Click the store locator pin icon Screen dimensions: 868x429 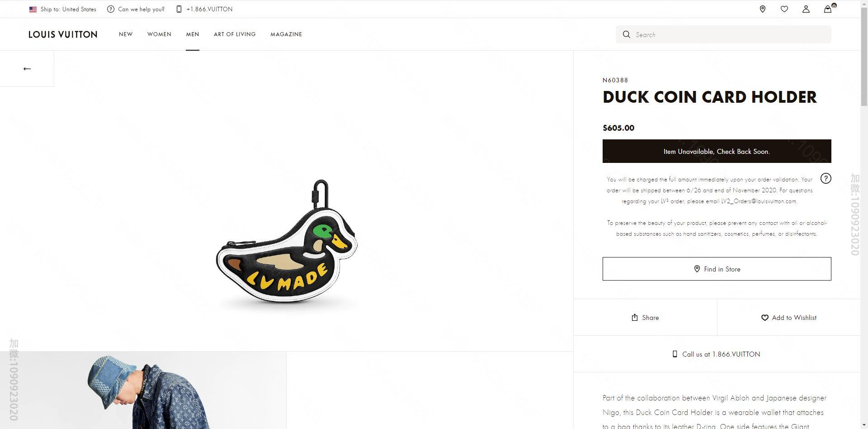763,9
